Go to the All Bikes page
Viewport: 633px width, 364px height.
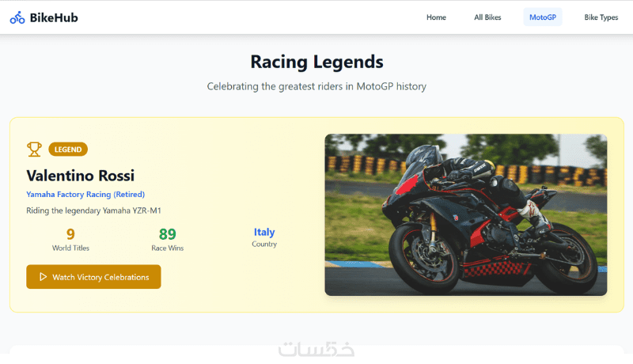(x=487, y=17)
